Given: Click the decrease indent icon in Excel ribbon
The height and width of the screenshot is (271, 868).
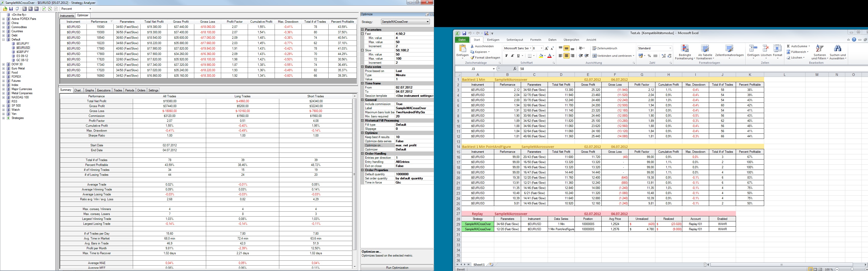Looking at the screenshot, I should pyautogui.click(x=581, y=56).
